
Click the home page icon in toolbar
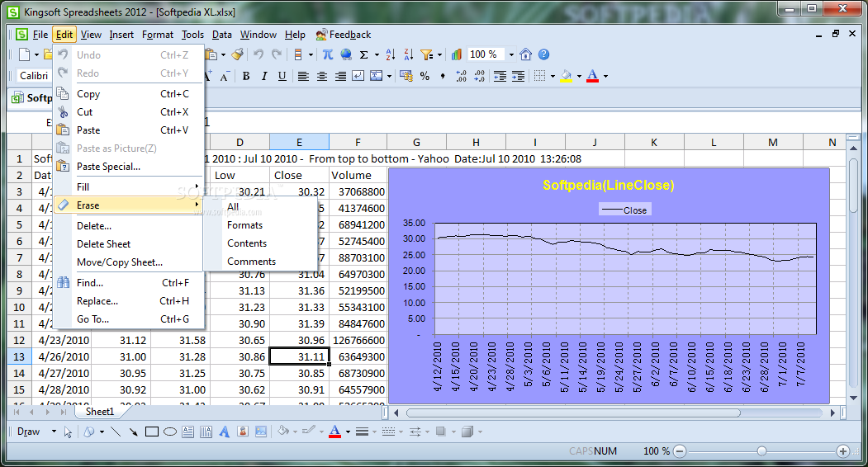[526, 54]
